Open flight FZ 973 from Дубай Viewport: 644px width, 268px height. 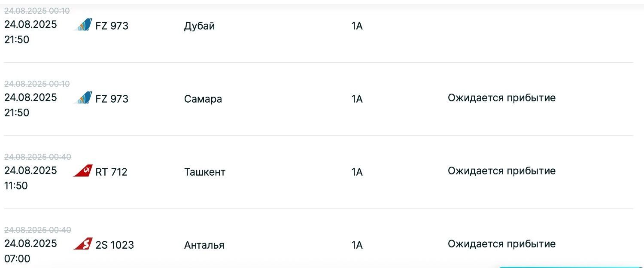point(112,26)
